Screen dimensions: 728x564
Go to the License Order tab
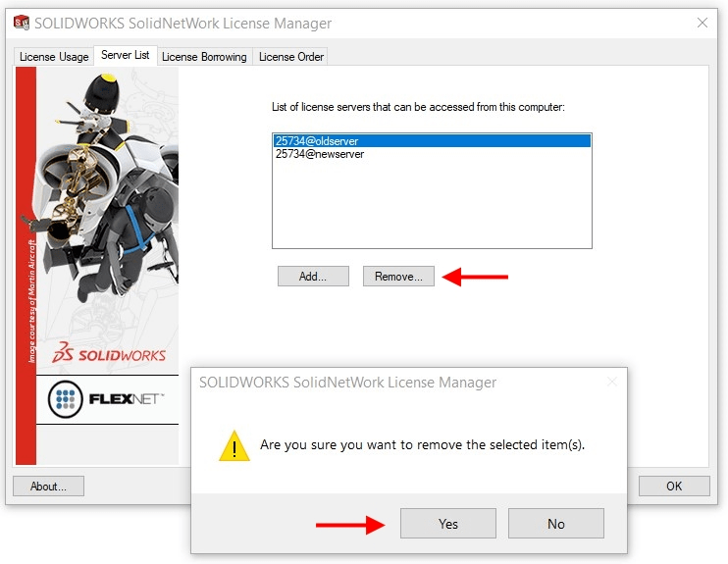[291, 57]
